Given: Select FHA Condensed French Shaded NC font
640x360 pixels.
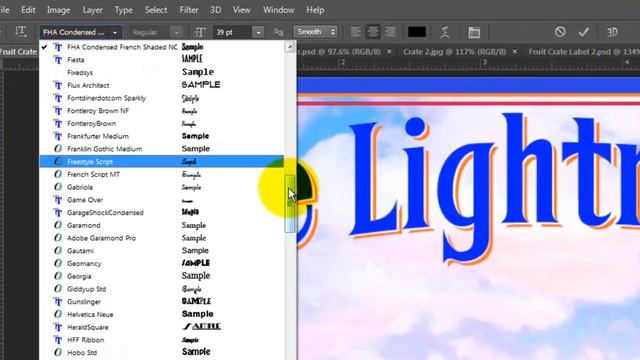Looking at the screenshot, I should pos(162,47).
